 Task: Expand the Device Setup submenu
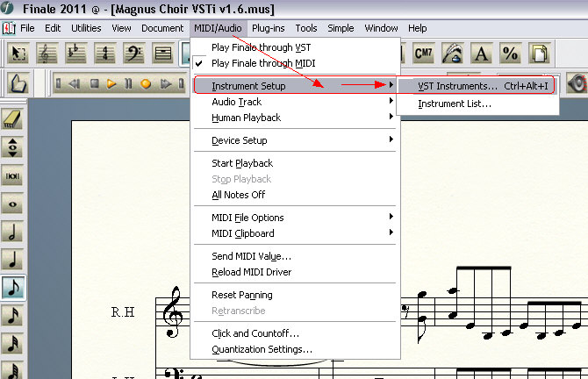(295, 140)
